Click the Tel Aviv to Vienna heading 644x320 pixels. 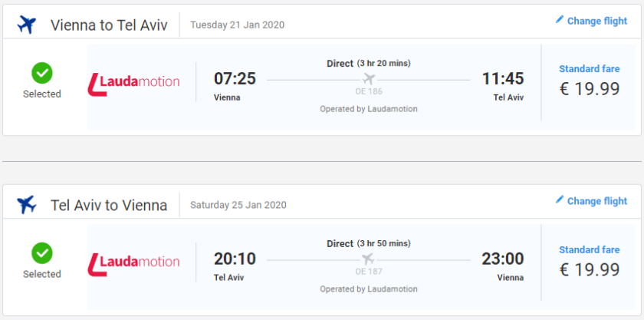pos(109,205)
